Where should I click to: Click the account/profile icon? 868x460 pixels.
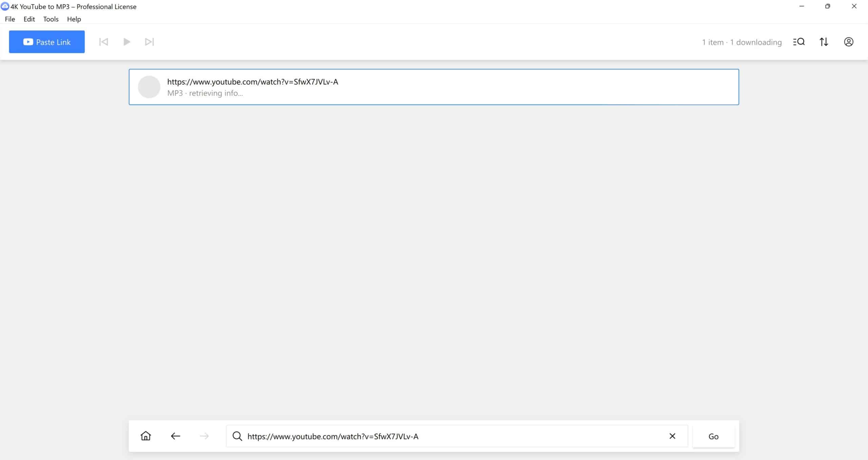(849, 42)
